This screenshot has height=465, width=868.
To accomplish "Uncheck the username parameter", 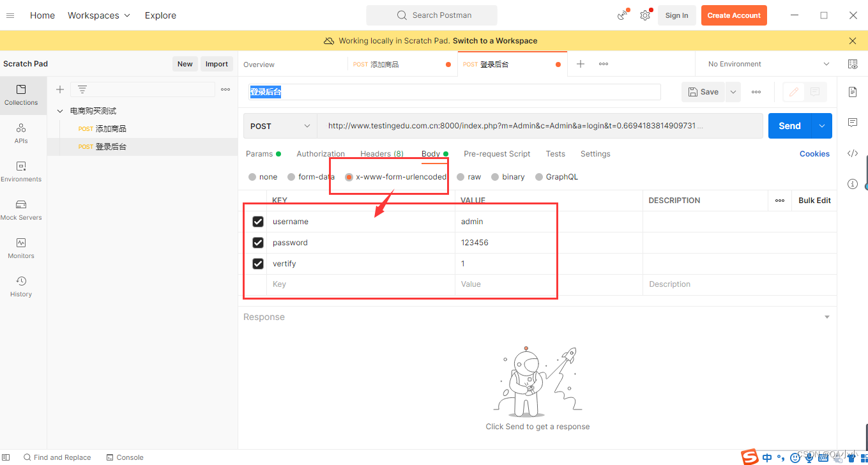I will click(x=258, y=221).
